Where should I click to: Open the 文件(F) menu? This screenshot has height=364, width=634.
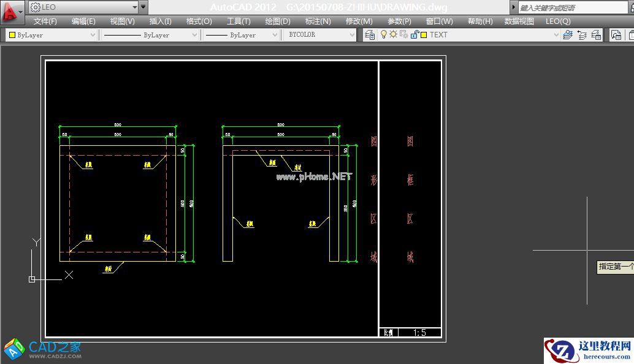tap(45, 21)
